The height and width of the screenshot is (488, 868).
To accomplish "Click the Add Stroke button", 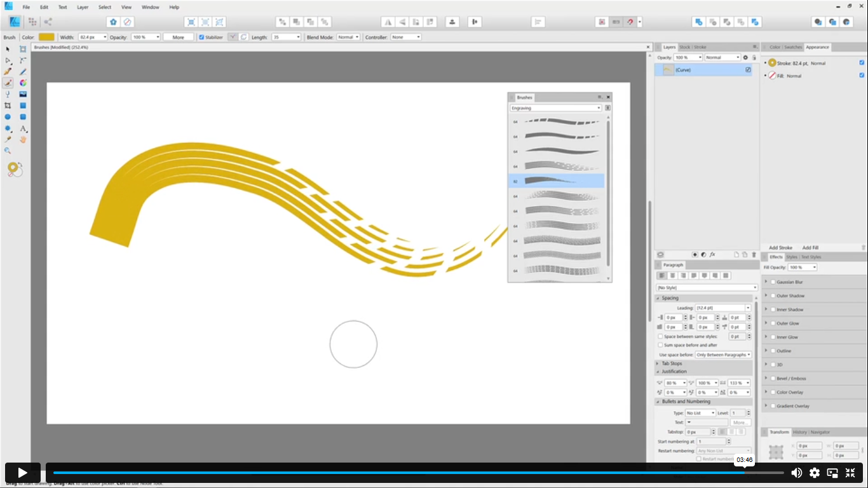I will (x=780, y=248).
